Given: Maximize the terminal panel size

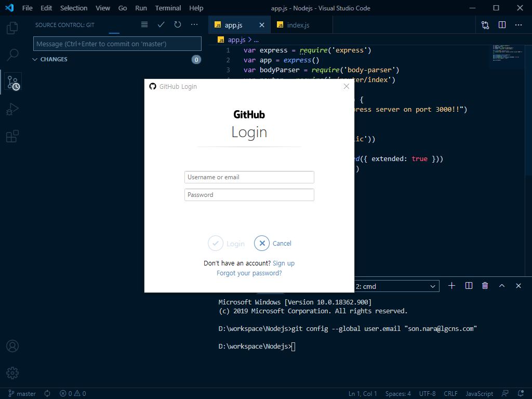Looking at the screenshot, I should pos(502,286).
